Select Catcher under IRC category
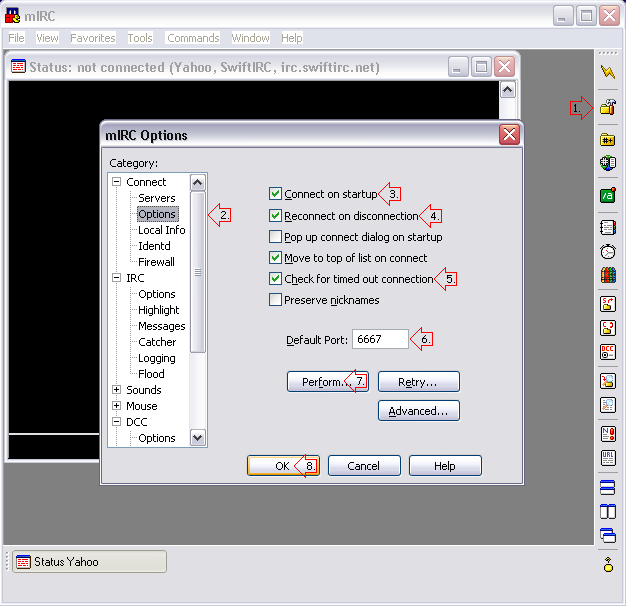 click(x=157, y=342)
